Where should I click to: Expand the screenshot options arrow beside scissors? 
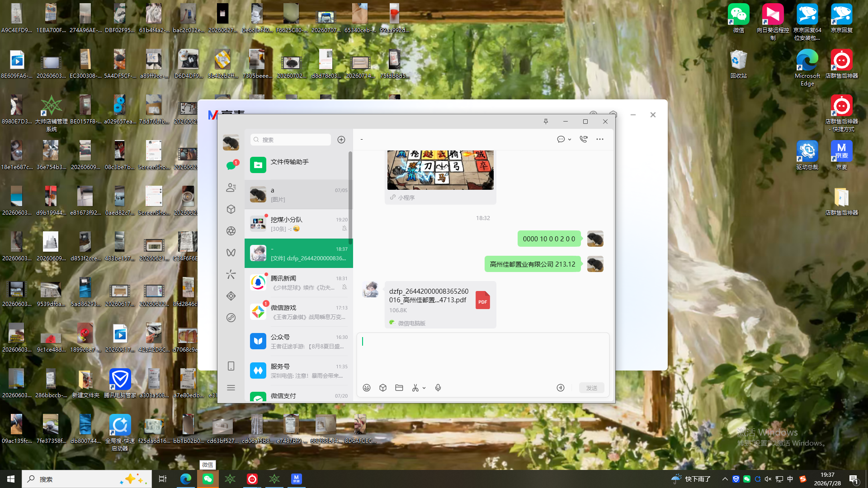point(424,388)
